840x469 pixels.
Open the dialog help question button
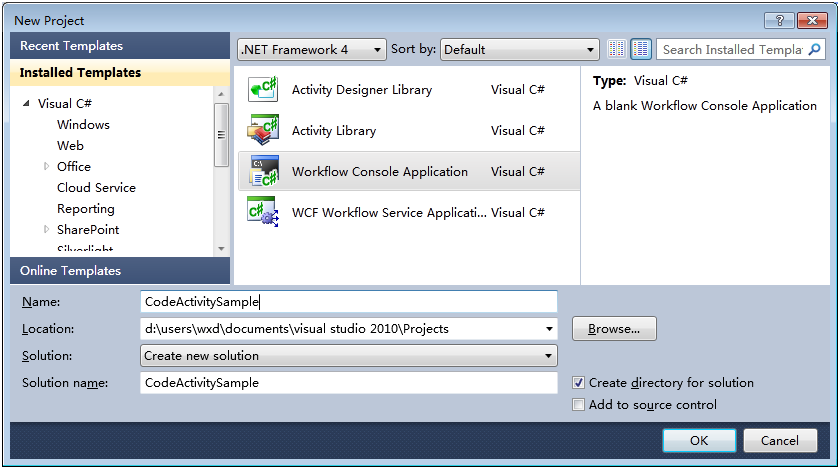pyautogui.click(x=779, y=20)
